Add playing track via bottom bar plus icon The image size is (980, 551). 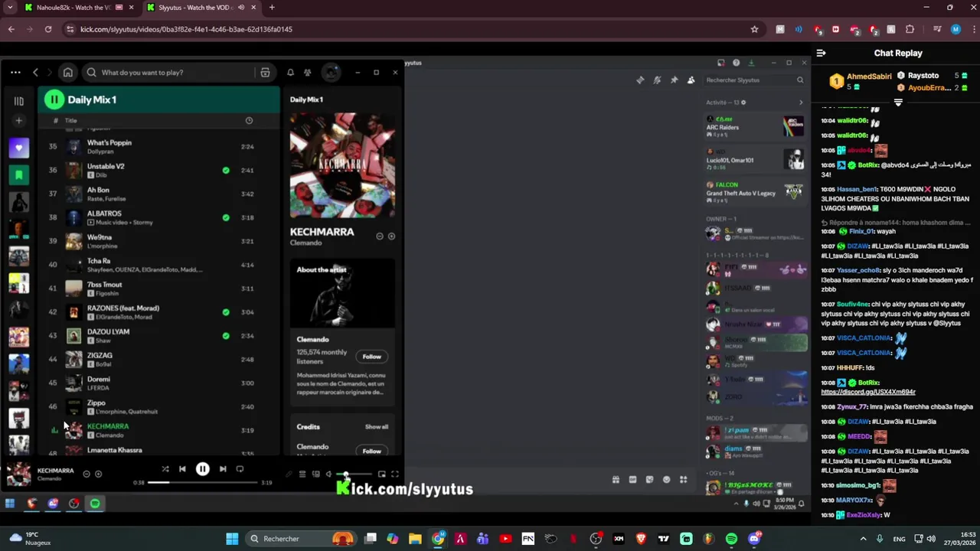98,474
